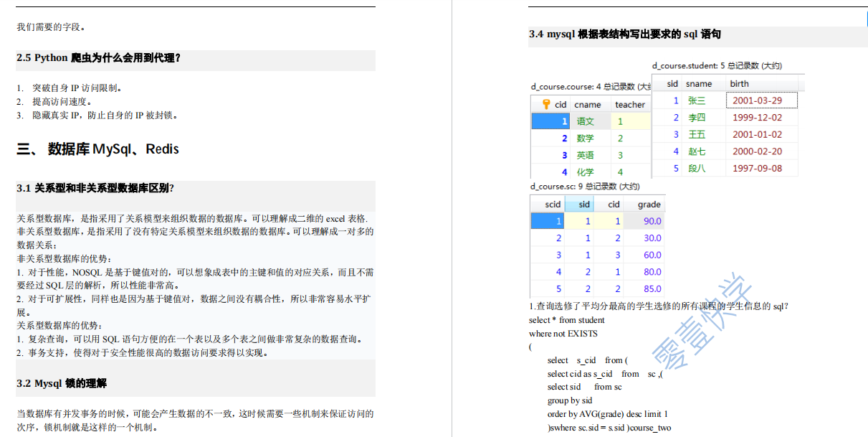Click birth date "1999-12-02"

point(757,118)
